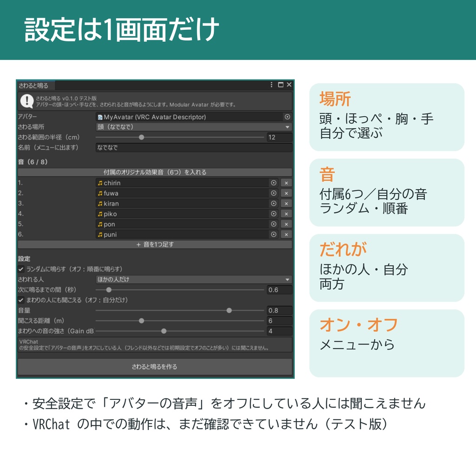
Task: Click the 安全設定で footnote line
Action: pyautogui.click(x=225, y=403)
